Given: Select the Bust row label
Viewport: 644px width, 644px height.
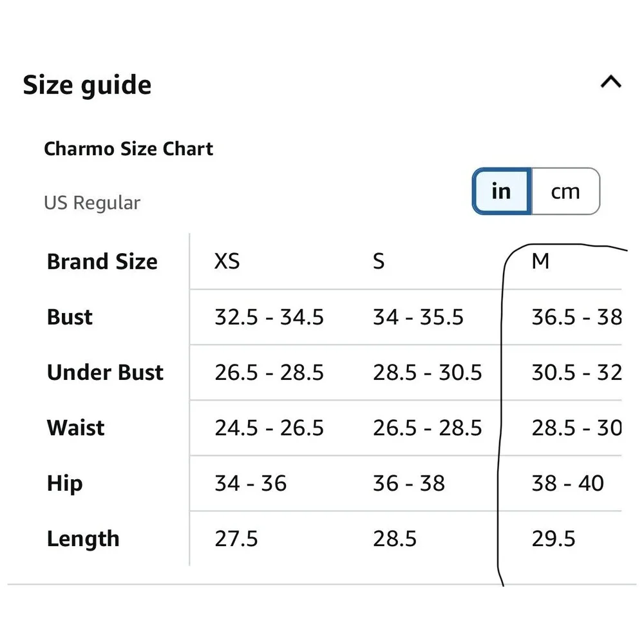Looking at the screenshot, I should [x=70, y=317].
